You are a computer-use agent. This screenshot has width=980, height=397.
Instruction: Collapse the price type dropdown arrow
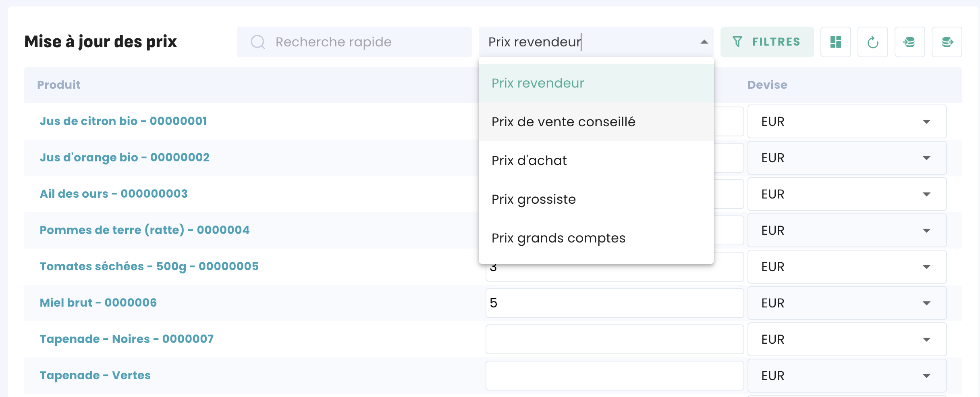coord(704,42)
